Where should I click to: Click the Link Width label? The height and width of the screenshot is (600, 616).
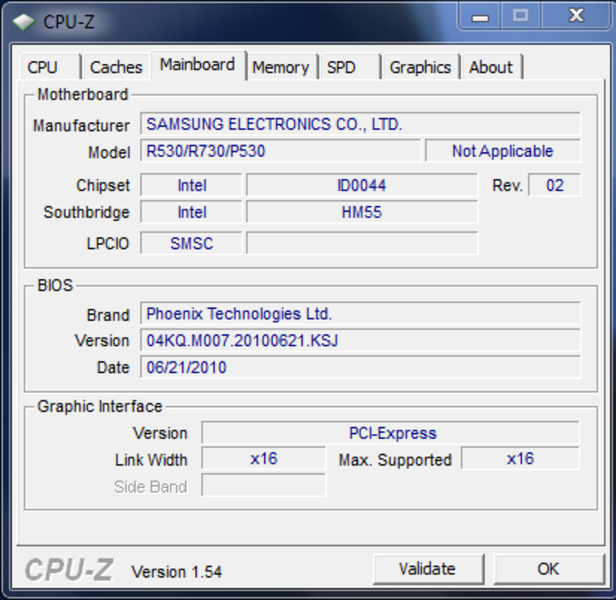[x=151, y=460]
